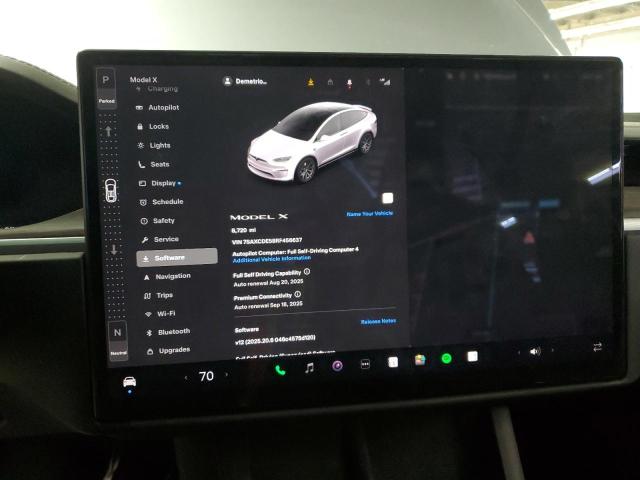This screenshot has height=480, width=640.
Task: Open the Lights settings menu
Action: pyautogui.click(x=154, y=145)
